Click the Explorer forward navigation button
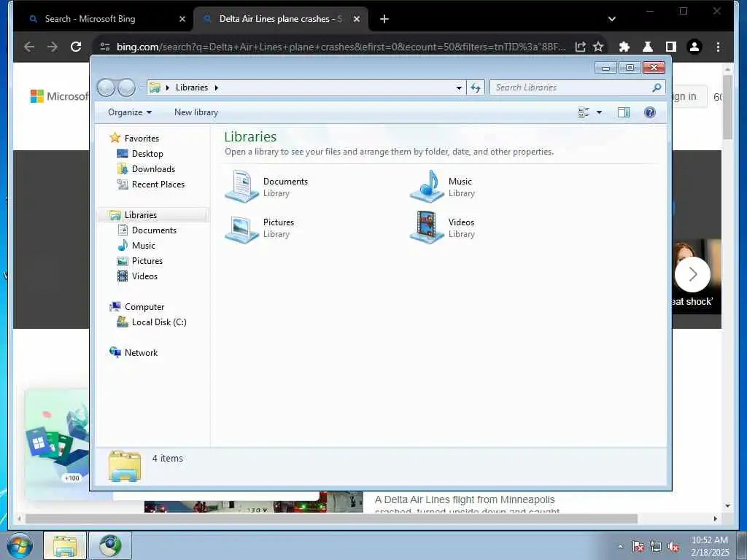Screen dimensions: 747x560 [127, 87]
